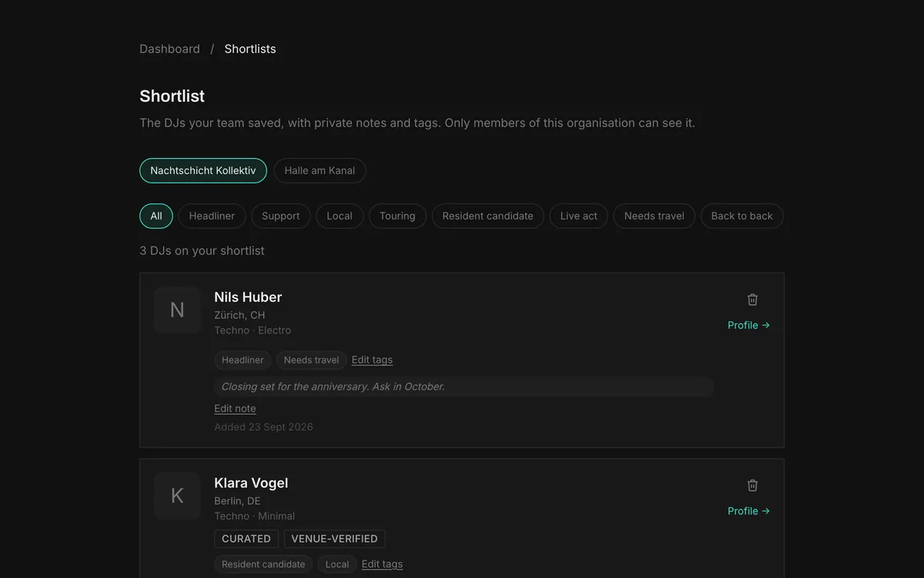The image size is (924, 578).
Task: Filter the shortlist by Touring
Action: pos(397,216)
